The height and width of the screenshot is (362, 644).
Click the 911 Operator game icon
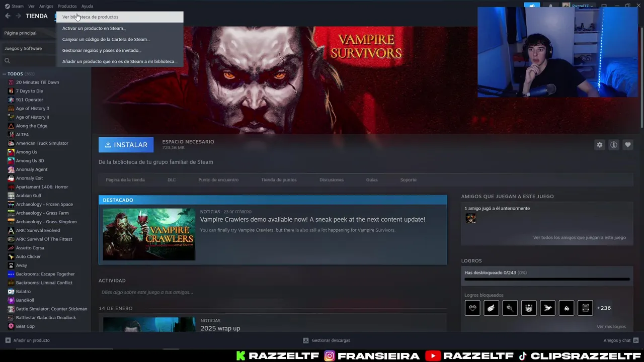click(11, 100)
